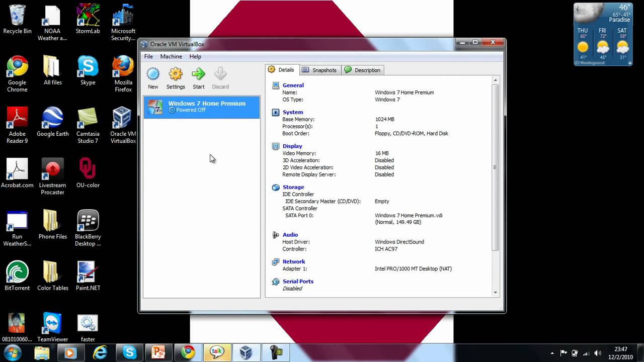Open the Machine menu
The image size is (644, 362).
171,57
